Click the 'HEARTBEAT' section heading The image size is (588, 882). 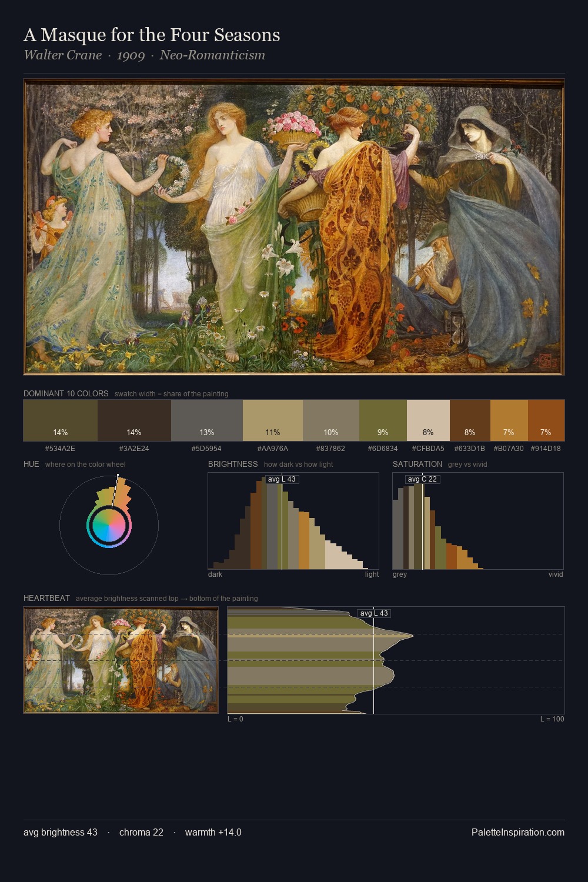click(x=46, y=598)
